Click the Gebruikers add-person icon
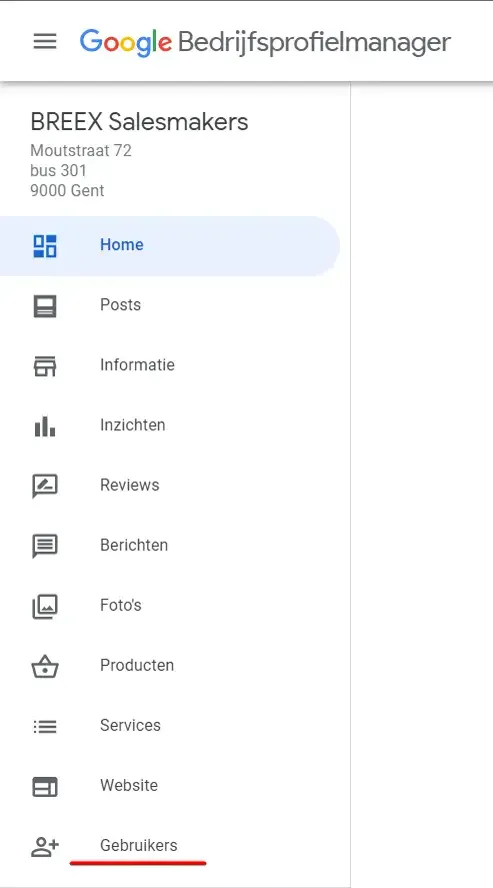 pyautogui.click(x=45, y=847)
